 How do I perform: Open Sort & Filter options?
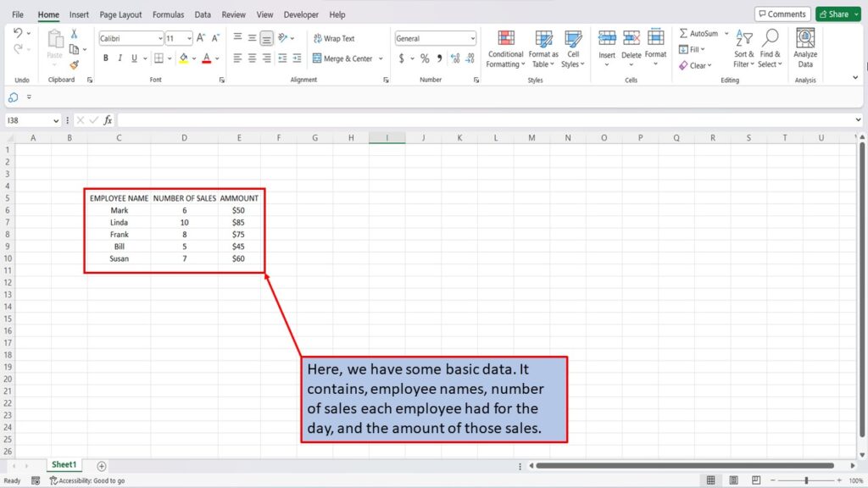click(743, 49)
